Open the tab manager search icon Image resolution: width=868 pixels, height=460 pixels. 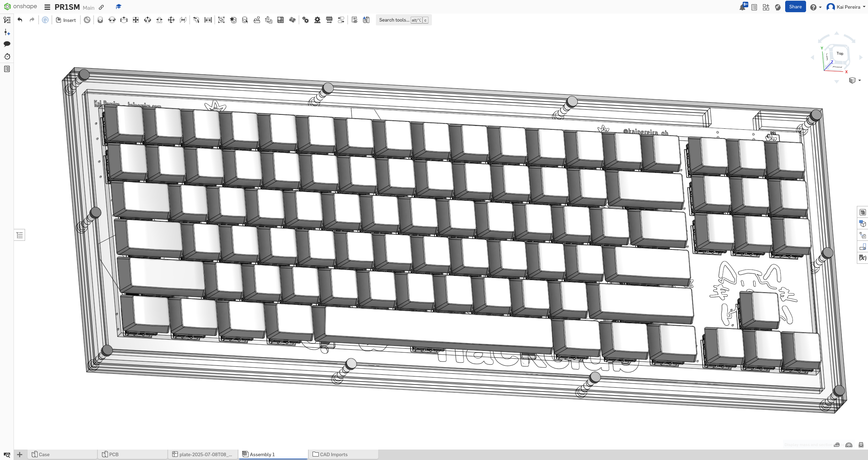[x=7, y=455]
